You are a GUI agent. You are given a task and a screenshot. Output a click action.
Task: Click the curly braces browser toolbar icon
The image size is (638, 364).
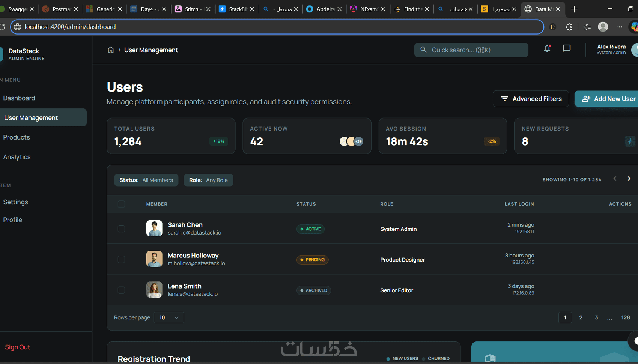pos(552,27)
